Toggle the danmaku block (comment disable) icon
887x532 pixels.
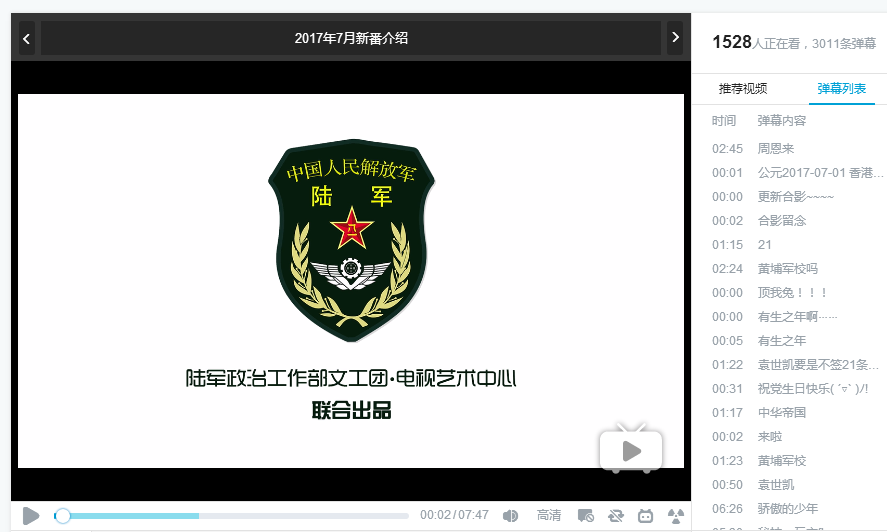coord(585,516)
